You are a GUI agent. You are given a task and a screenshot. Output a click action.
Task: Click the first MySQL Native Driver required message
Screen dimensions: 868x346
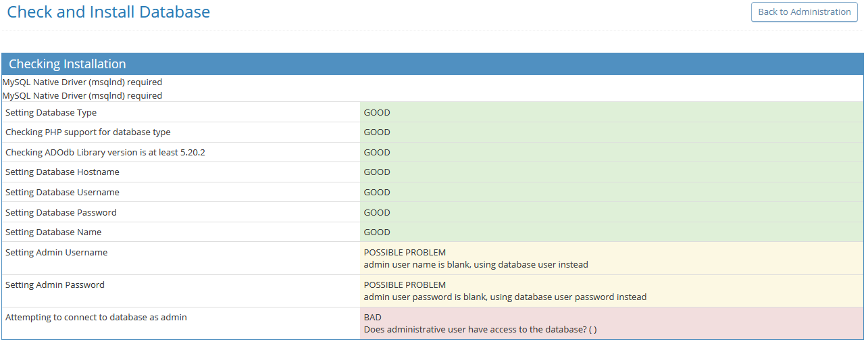tap(82, 82)
